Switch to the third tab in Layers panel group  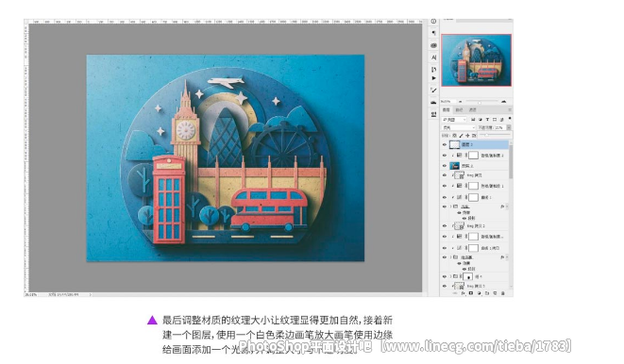472,109
